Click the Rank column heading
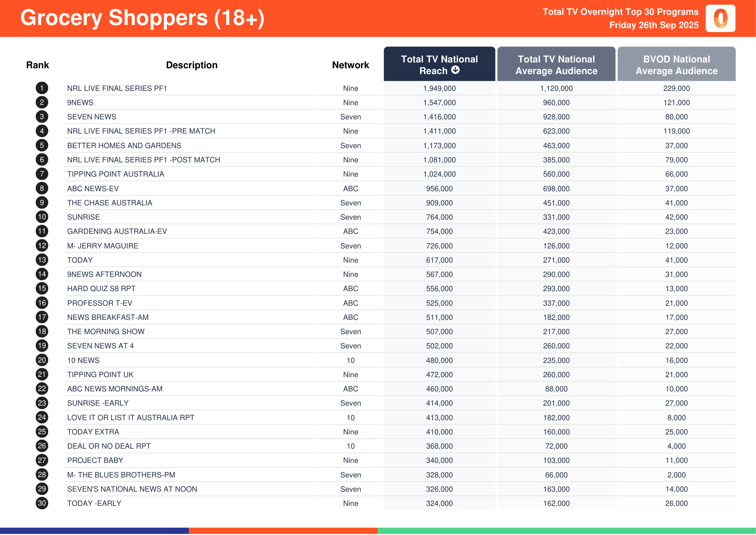 pos(37,65)
